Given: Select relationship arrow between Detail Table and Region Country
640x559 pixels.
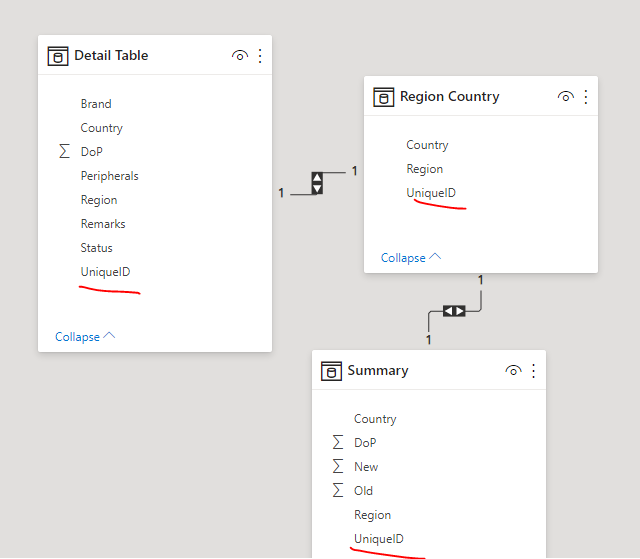Looking at the screenshot, I should click(317, 183).
